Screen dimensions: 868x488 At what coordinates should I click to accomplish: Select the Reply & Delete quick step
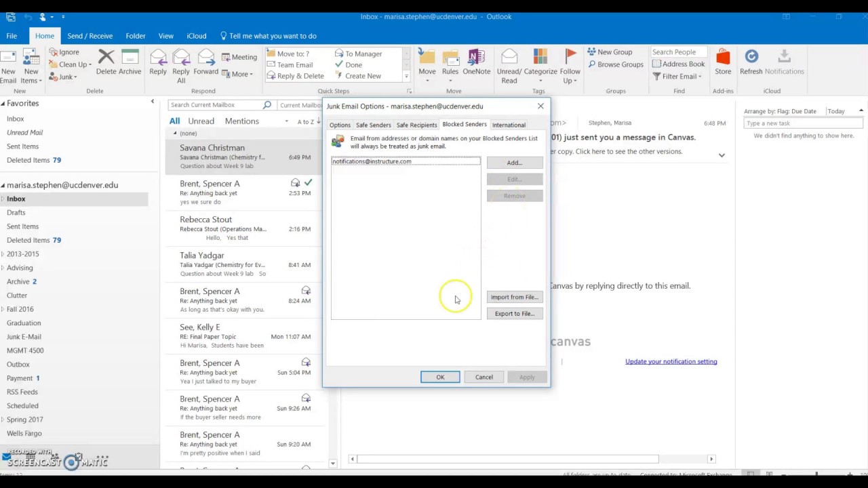click(295, 76)
